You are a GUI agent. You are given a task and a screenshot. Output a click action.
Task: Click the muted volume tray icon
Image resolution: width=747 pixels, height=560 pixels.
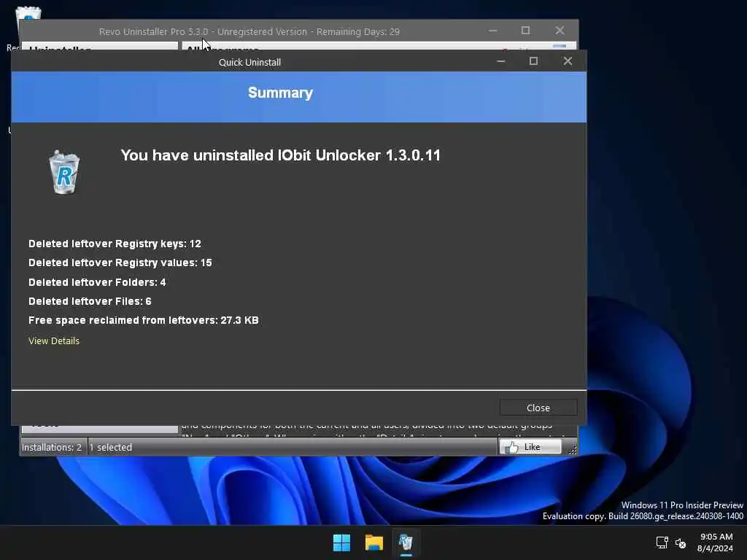[x=681, y=542]
